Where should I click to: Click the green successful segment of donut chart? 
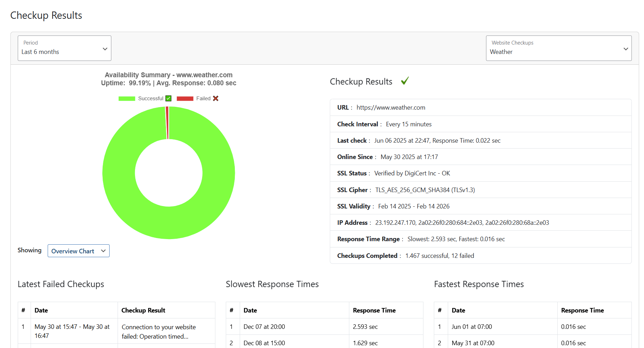pos(169,223)
